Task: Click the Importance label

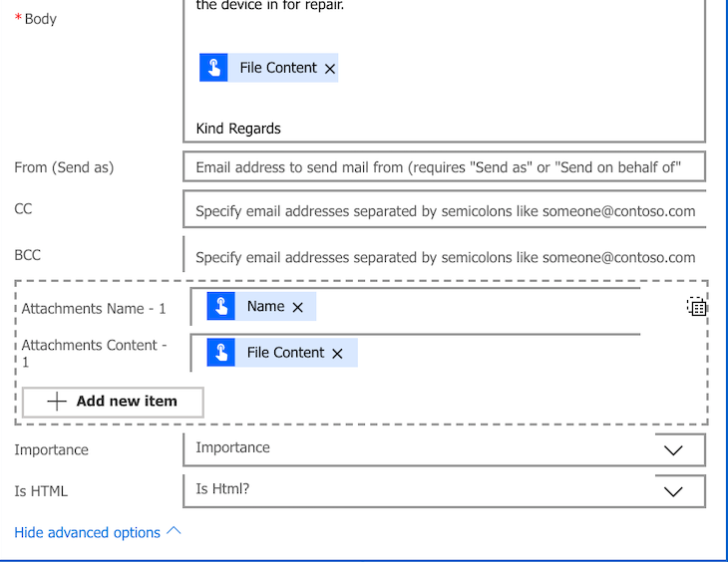Action: pos(51,449)
